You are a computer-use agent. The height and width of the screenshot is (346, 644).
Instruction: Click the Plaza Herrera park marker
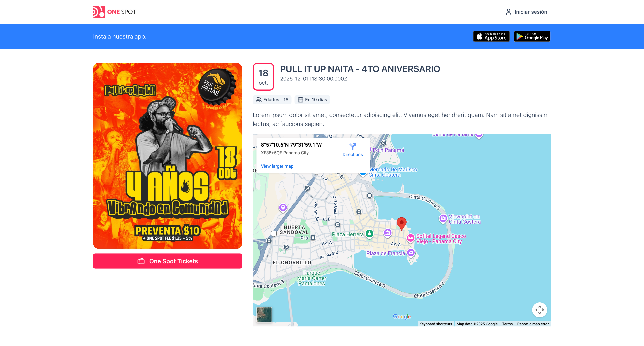click(369, 234)
